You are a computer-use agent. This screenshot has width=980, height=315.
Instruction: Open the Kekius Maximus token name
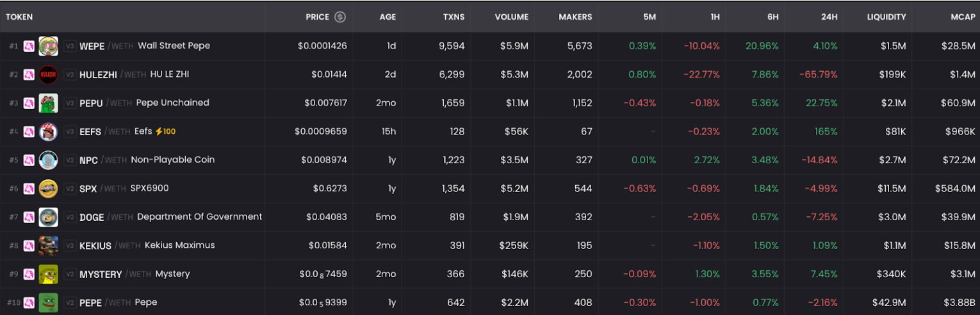pyautogui.click(x=180, y=245)
